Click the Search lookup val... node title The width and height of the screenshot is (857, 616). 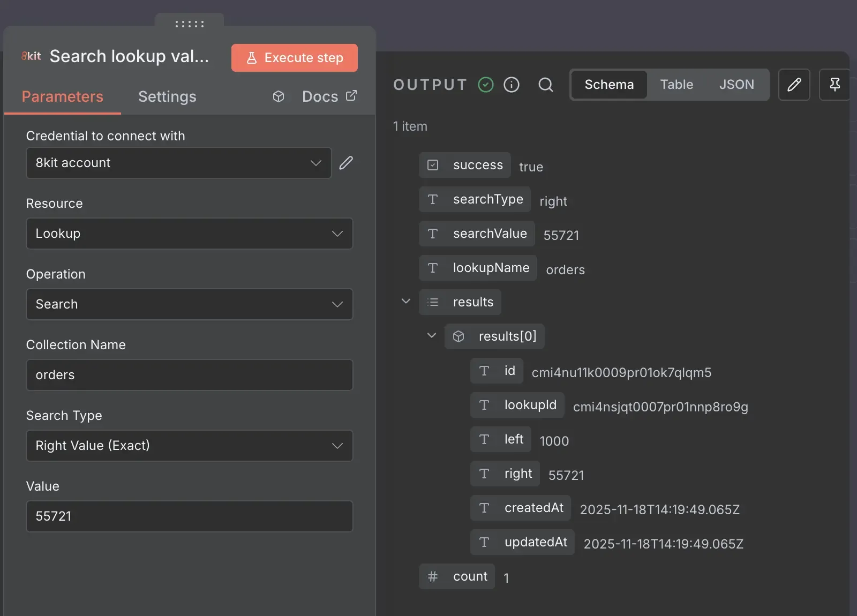tap(129, 56)
